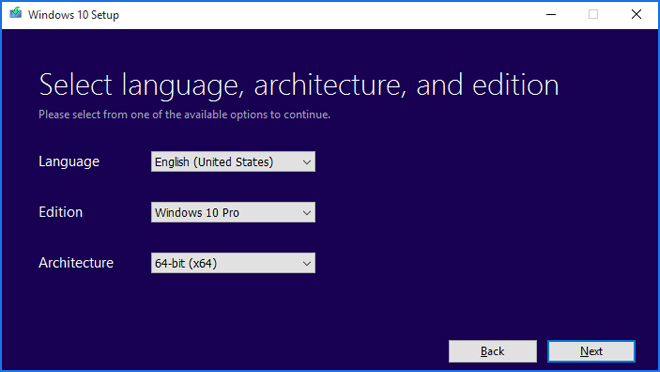This screenshot has width=660, height=372.
Task: Open the Architecture dropdown showing 64-bit (x64)
Action: pos(233,263)
